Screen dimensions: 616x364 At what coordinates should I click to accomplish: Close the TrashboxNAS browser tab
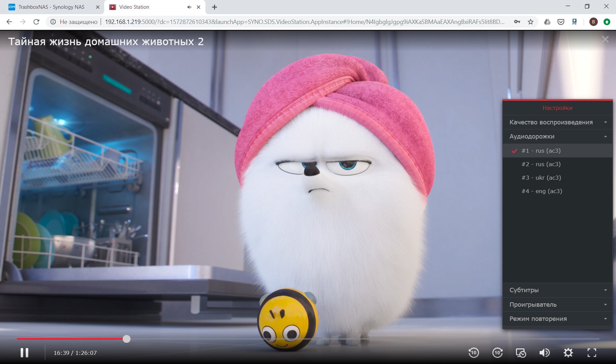click(x=97, y=7)
